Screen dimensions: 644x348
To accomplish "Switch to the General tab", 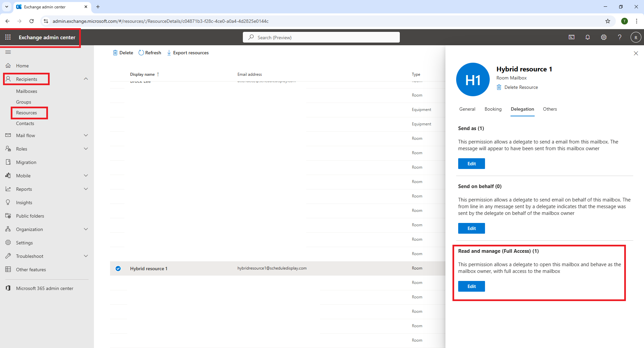I will 467,109.
